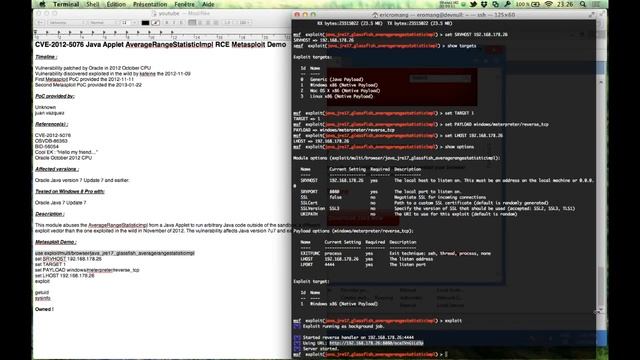
Task: Open the Édition menu
Action: [116, 4]
